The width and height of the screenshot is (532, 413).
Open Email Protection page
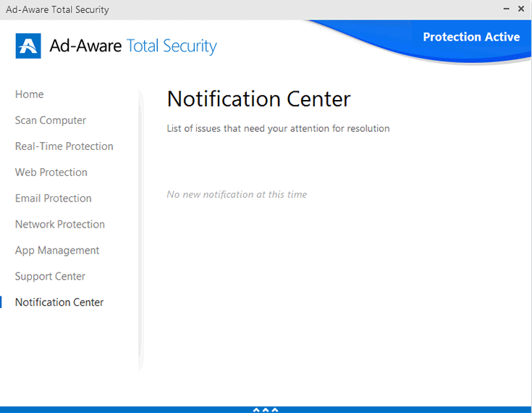click(x=54, y=199)
